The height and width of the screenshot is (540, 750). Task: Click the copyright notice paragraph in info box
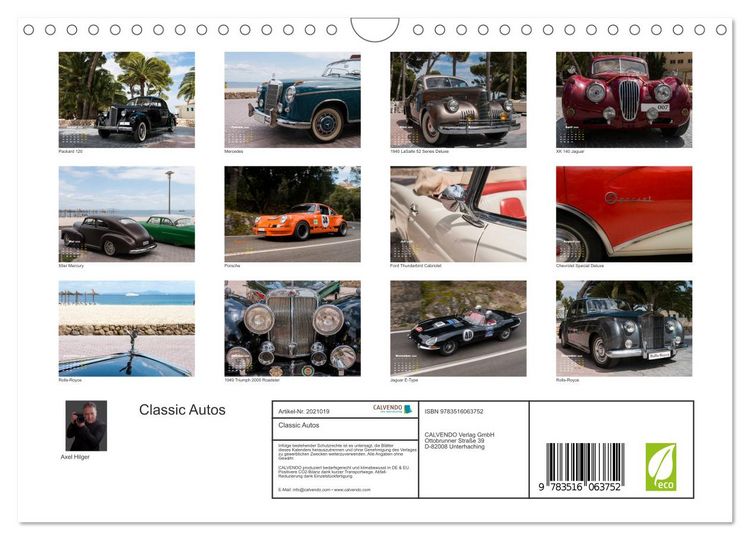pos(347,452)
